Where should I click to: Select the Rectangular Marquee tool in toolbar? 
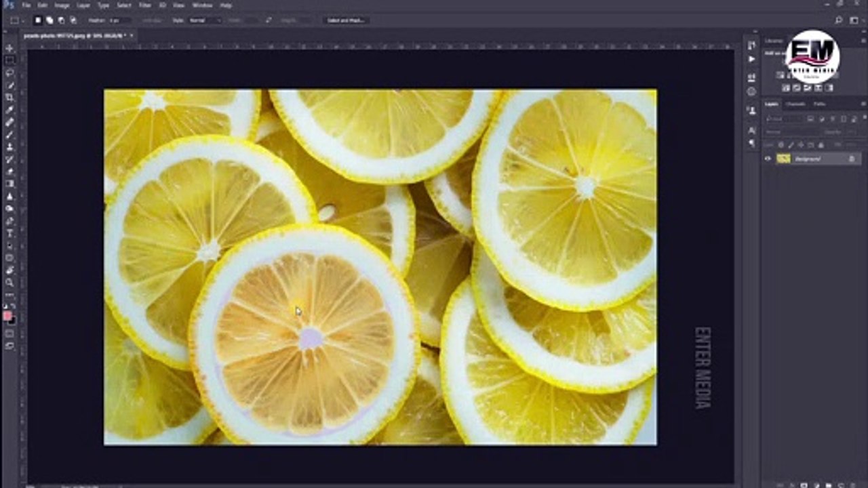coord(9,60)
